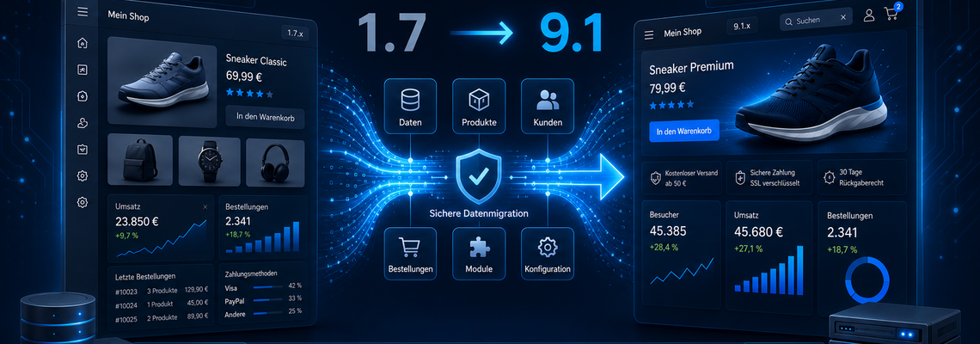Open the Kunden people tile
This screenshot has width=980, height=344.
547,105
